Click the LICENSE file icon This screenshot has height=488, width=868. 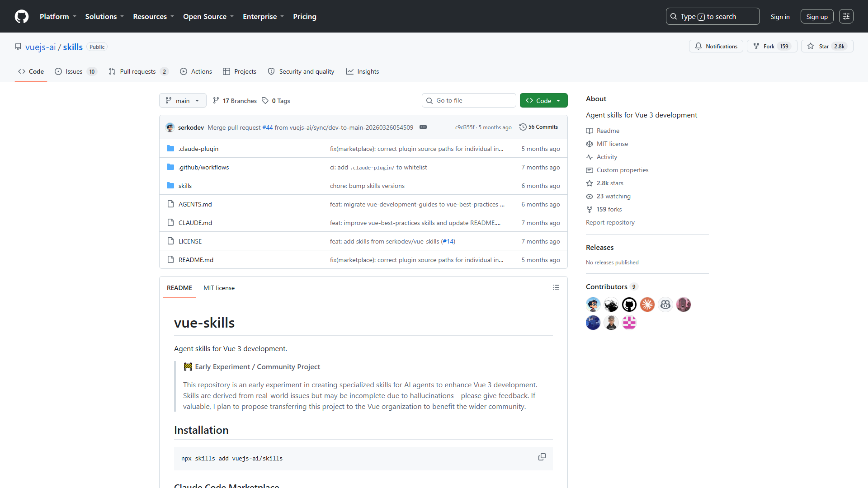pyautogui.click(x=170, y=241)
